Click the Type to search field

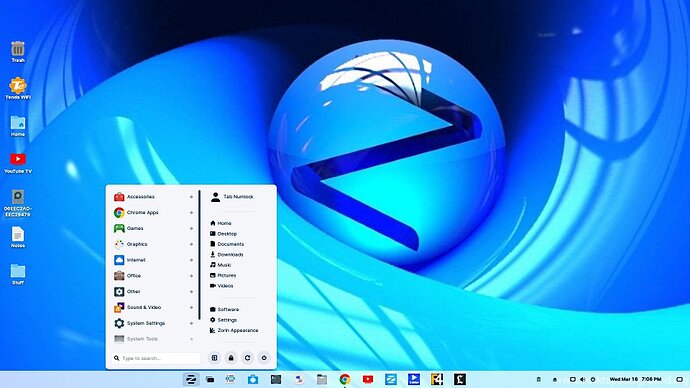pyautogui.click(x=156, y=358)
